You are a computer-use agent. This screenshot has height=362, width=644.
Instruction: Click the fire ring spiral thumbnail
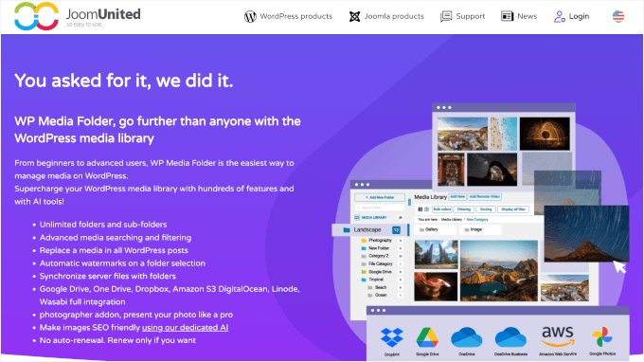pyautogui.click(x=545, y=134)
